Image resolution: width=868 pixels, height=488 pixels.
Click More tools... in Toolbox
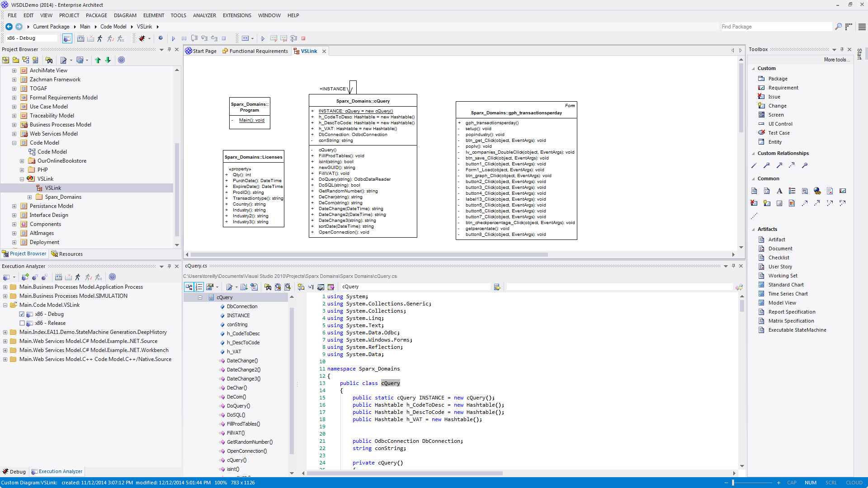coord(836,60)
